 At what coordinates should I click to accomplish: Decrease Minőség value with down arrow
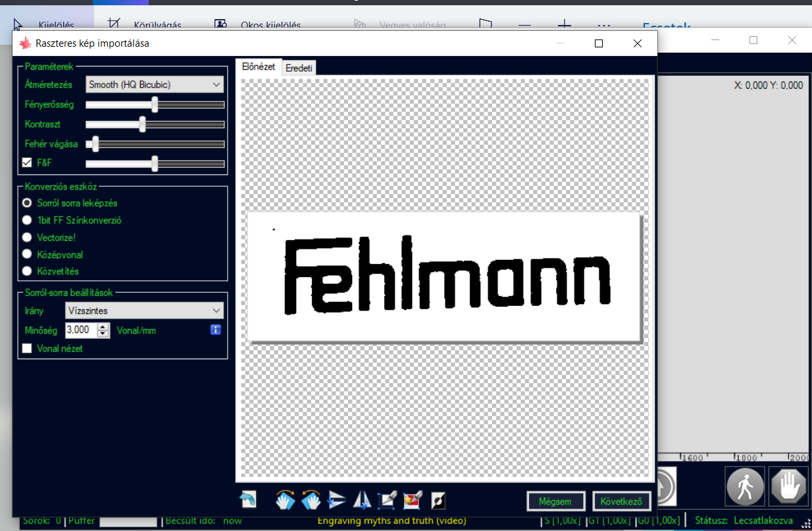pos(103,334)
